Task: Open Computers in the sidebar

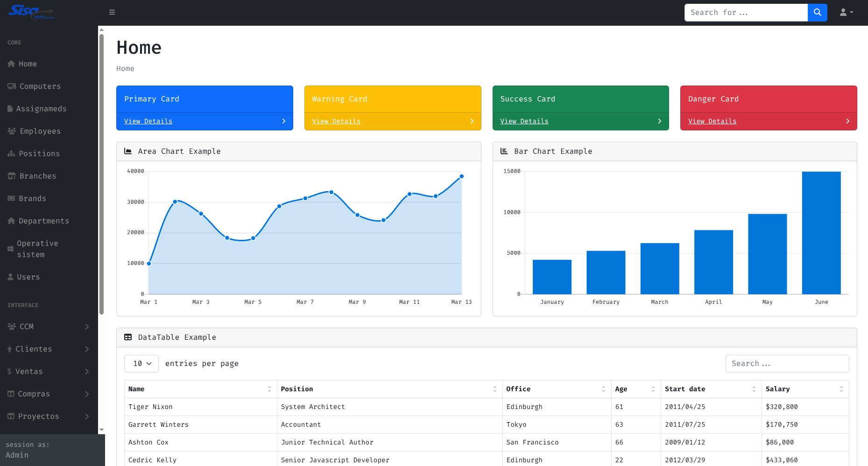Action: click(x=49, y=86)
